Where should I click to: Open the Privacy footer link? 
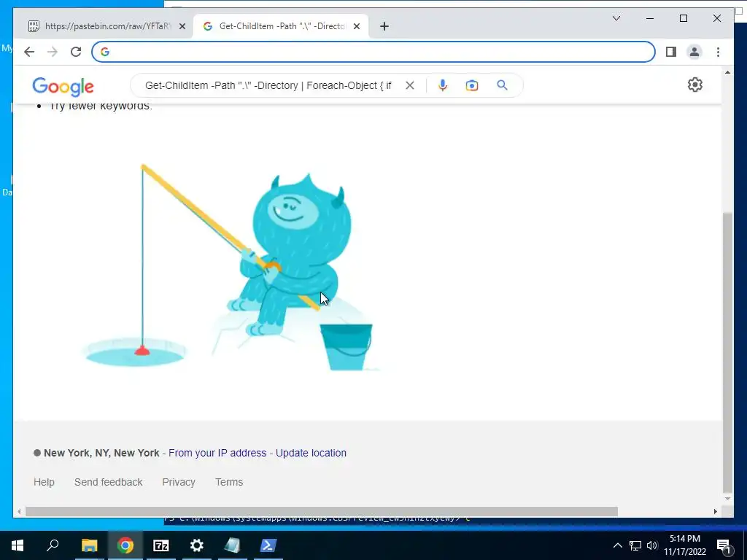pyautogui.click(x=179, y=482)
